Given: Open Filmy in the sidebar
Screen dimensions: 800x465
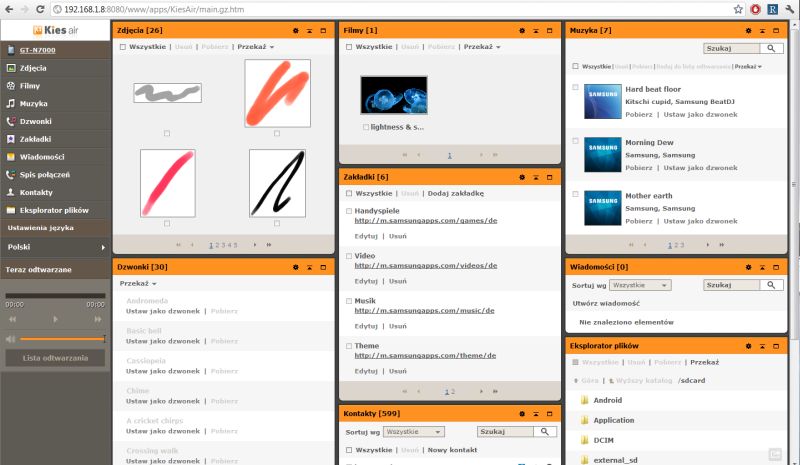Looking at the screenshot, I should tap(30, 86).
